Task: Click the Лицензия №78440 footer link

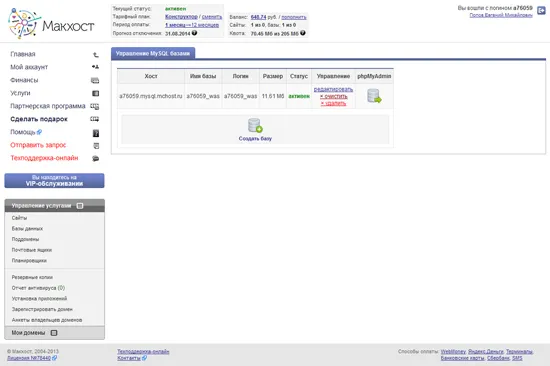Action: click(x=29, y=358)
